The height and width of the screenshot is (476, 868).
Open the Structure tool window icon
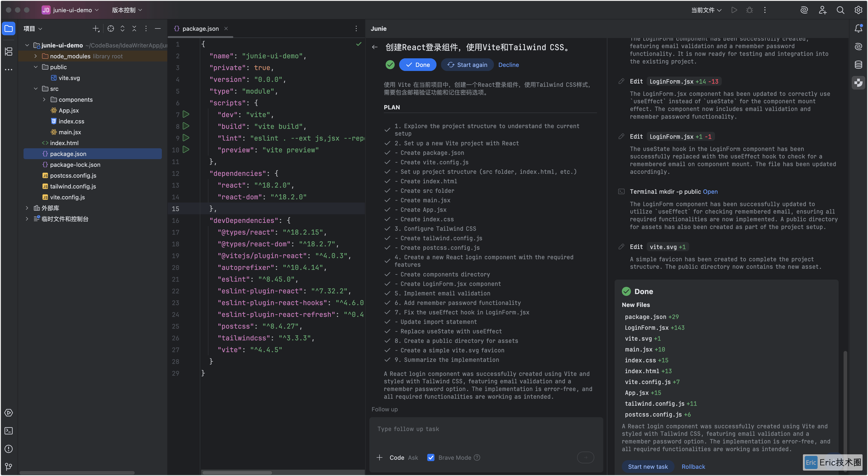tap(9, 52)
